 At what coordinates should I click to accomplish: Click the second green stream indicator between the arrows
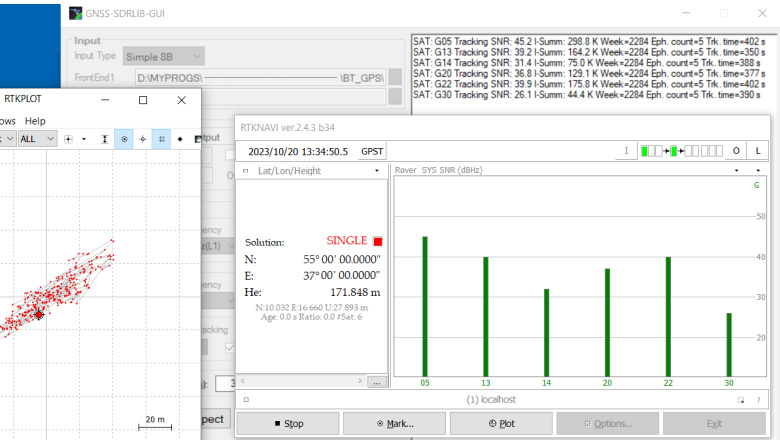pyautogui.click(x=674, y=151)
